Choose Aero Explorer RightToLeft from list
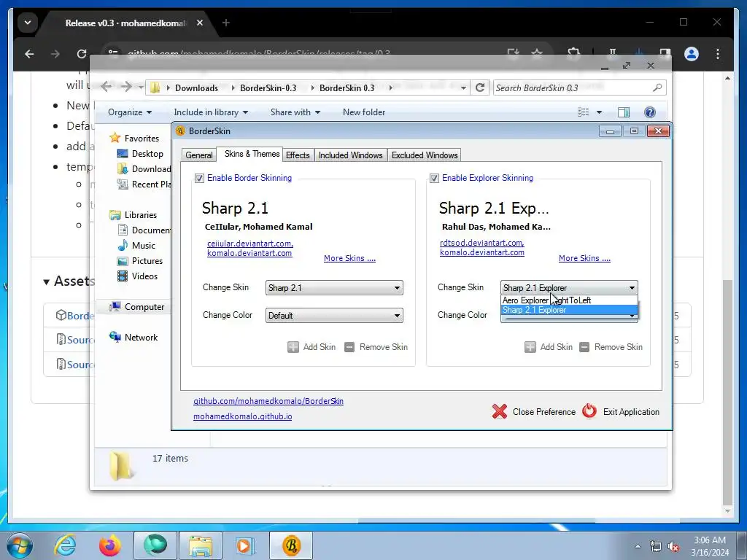Image resolution: width=747 pixels, height=560 pixels. (x=569, y=300)
